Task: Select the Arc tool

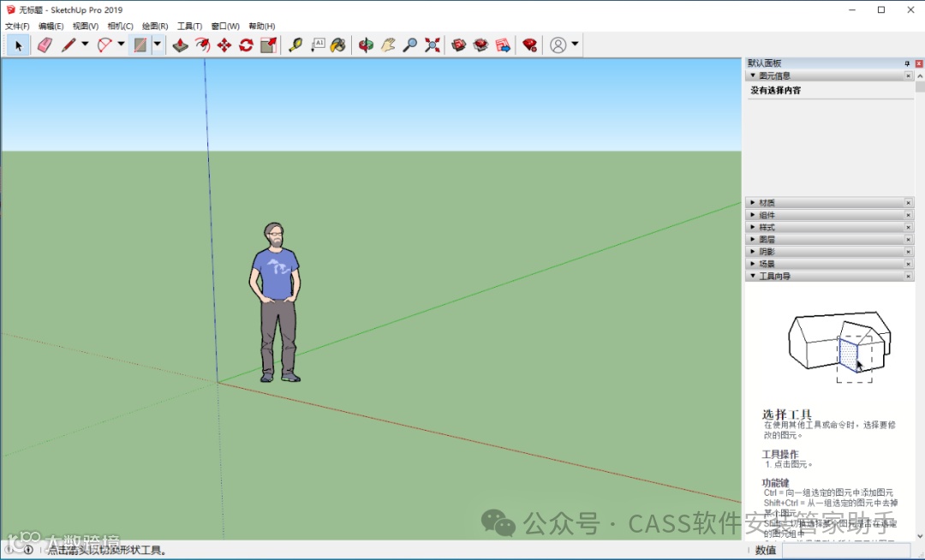Action: point(104,45)
